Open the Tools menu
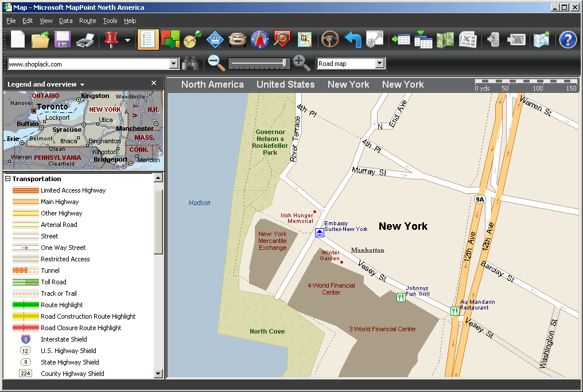583x392 pixels. tap(110, 21)
